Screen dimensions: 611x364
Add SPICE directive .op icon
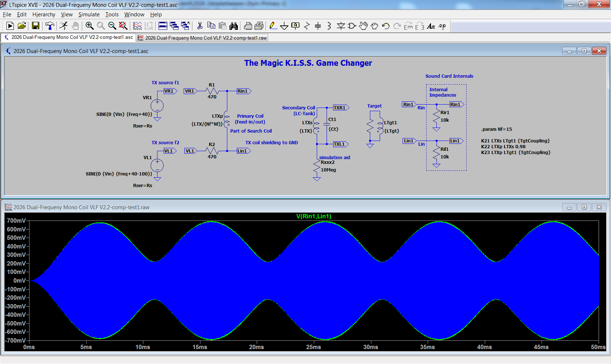coord(442,26)
